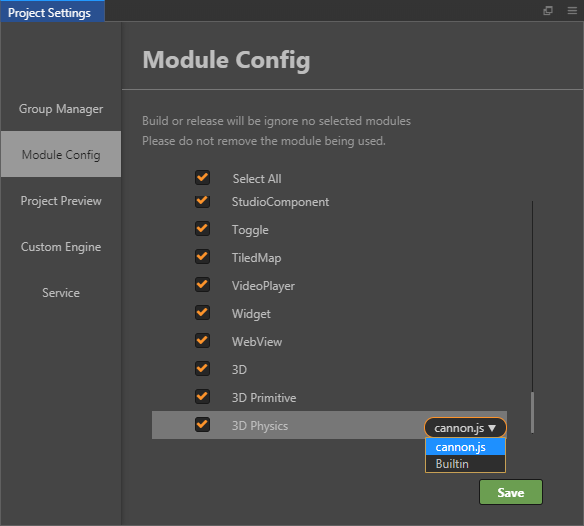Click the green Save button

coord(511,492)
